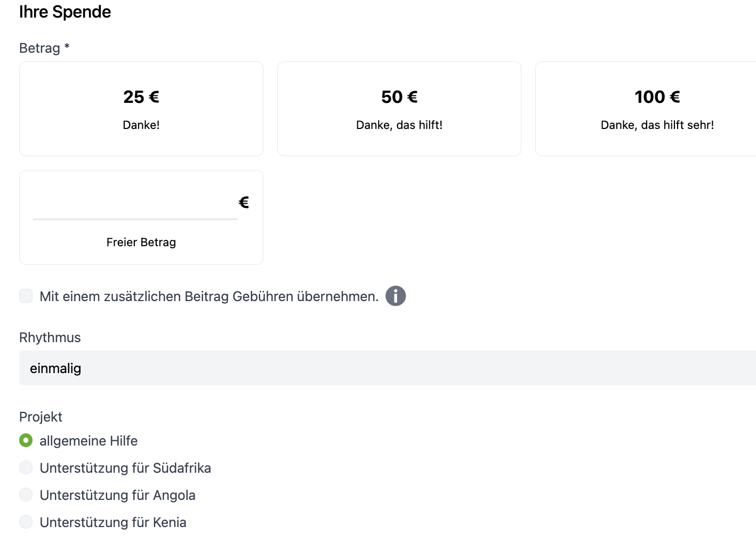The image size is (756, 550).
Task: Pick the 100 € donation amount card
Action: (x=646, y=109)
